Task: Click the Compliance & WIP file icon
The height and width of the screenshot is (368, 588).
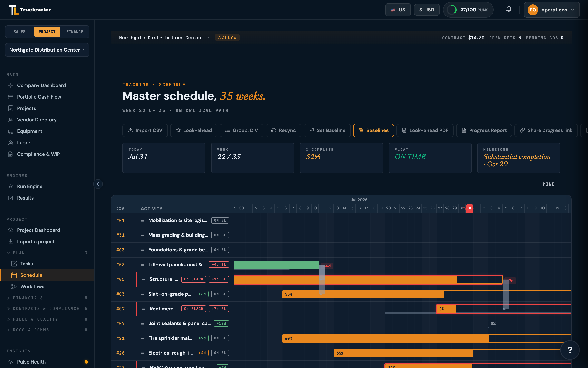Action: click(10, 154)
